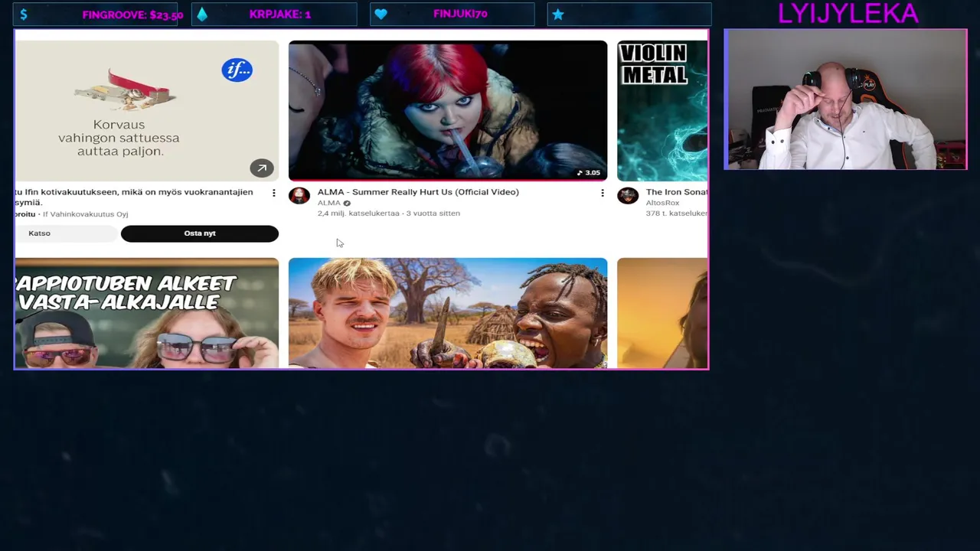
Task: Click the 3.05 duration badge on ALMA video
Action: (588, 173)
